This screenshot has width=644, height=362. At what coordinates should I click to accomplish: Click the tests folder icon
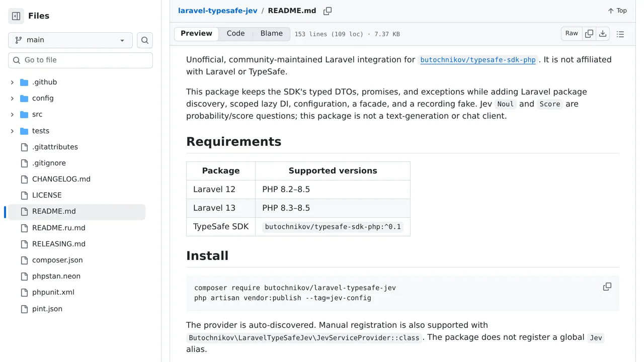click(x=24, y=131)
